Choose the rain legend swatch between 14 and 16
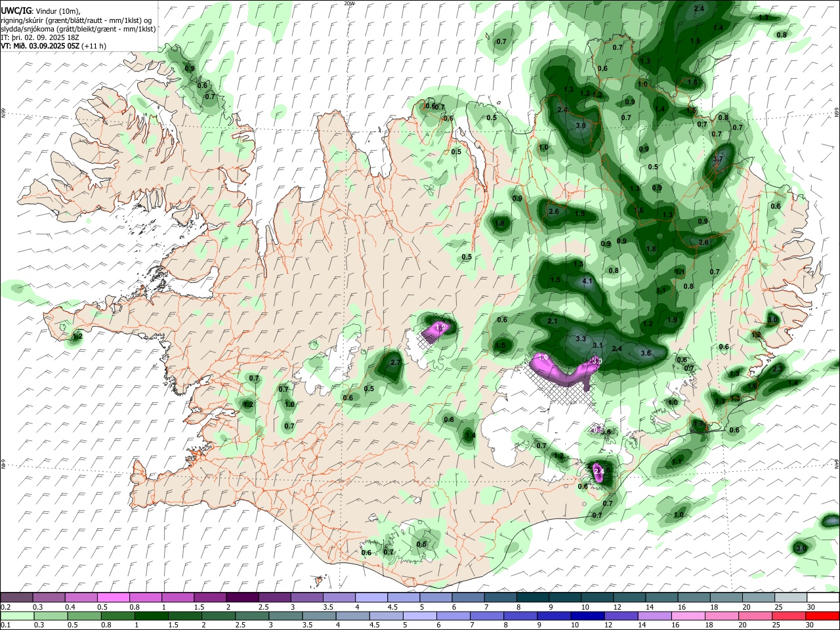Screen dimensions: 840x630 point(655,616)
